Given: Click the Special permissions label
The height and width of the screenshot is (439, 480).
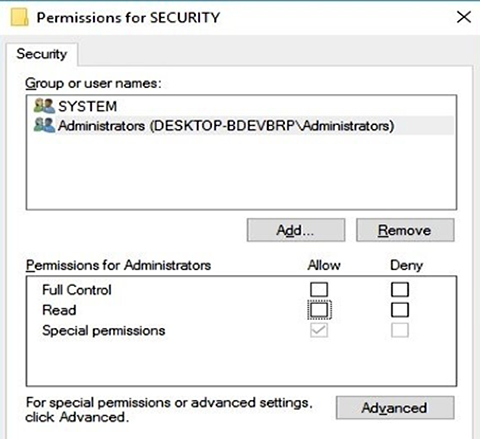Looking at the screenshot, I should pyautogui.click(x=104, y=331).
